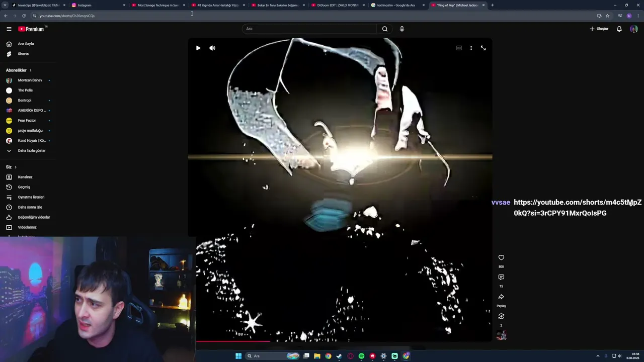Image resolution: width=644 pixels, height=362 pixels.
Task: Expand the Siz section
Action: click(x=11, y=167)
